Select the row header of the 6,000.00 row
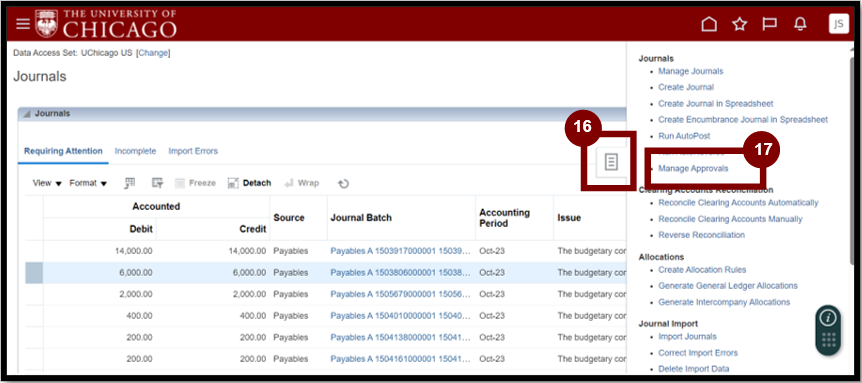862x383 pixels. tap(34, 273)
